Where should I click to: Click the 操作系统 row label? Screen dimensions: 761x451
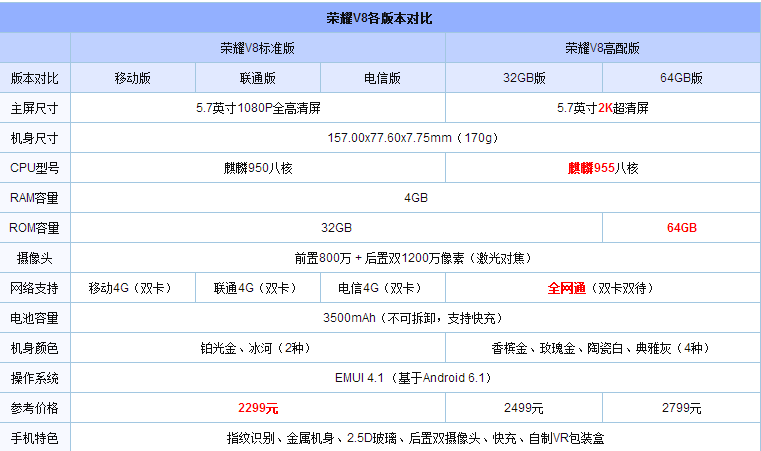(x=34, y=378)
